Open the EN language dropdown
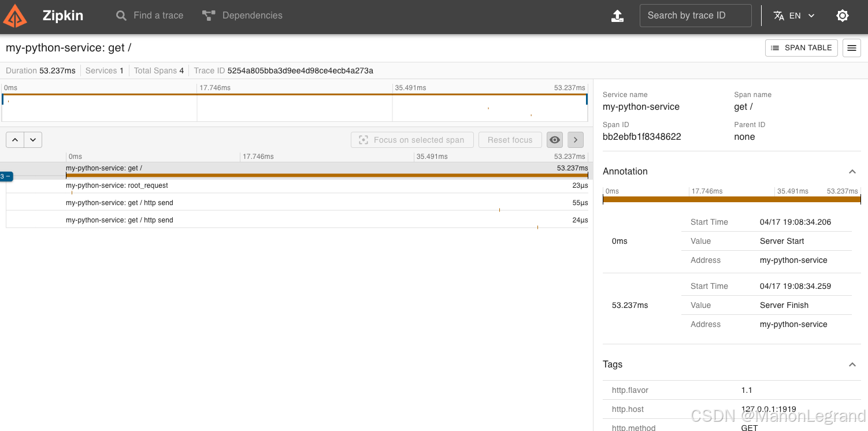 [794, 16]
